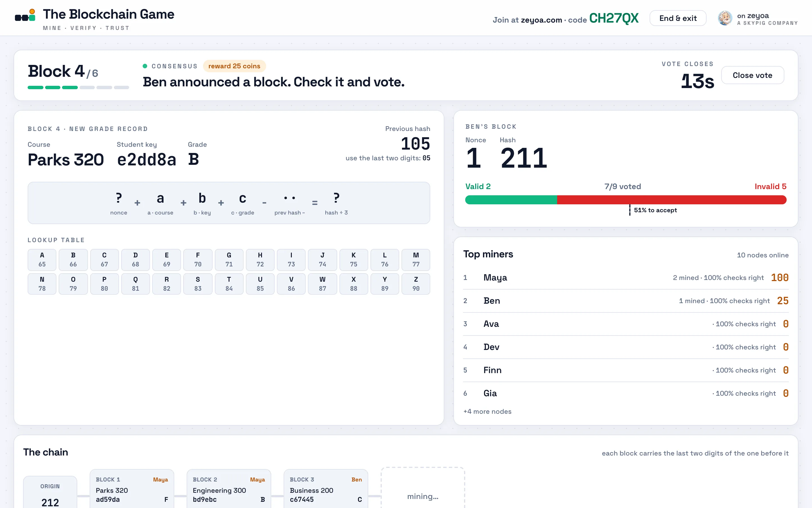Image resolution: width=812 pixels, height=508 pixels.
Task: Select lookup table cell B 66
Action: [x=73, y=260]
